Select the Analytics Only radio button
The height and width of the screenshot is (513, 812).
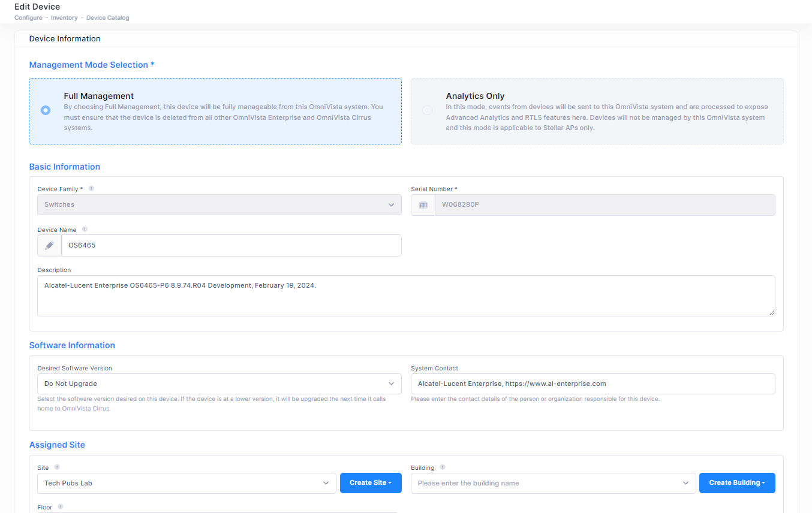(428, 110)
